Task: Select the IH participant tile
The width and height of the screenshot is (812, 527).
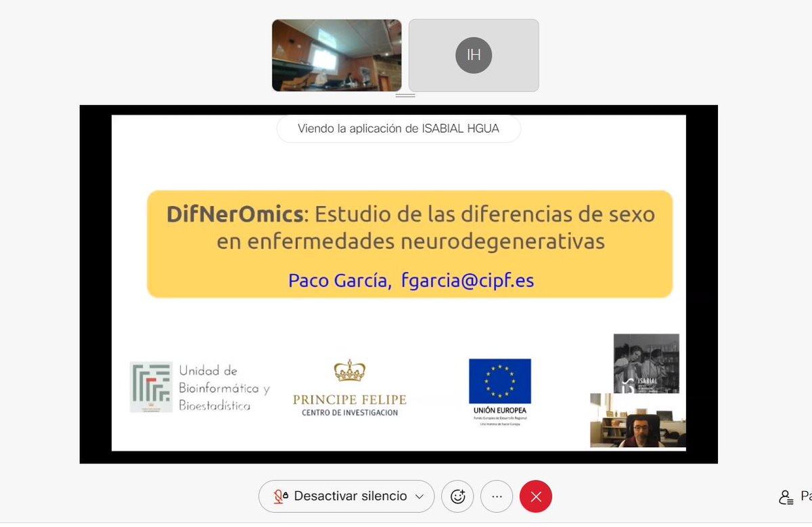Action: 474,55
